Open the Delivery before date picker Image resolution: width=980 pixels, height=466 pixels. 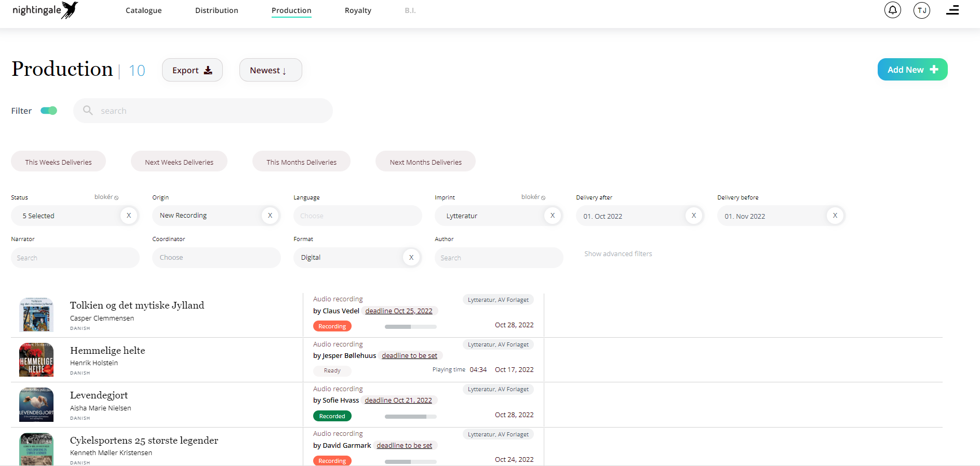tap(782, 216)
